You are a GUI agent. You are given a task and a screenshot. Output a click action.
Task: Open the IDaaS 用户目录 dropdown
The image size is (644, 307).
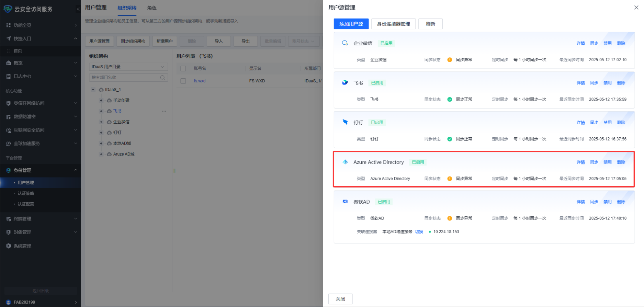click(x=128, y=67)
